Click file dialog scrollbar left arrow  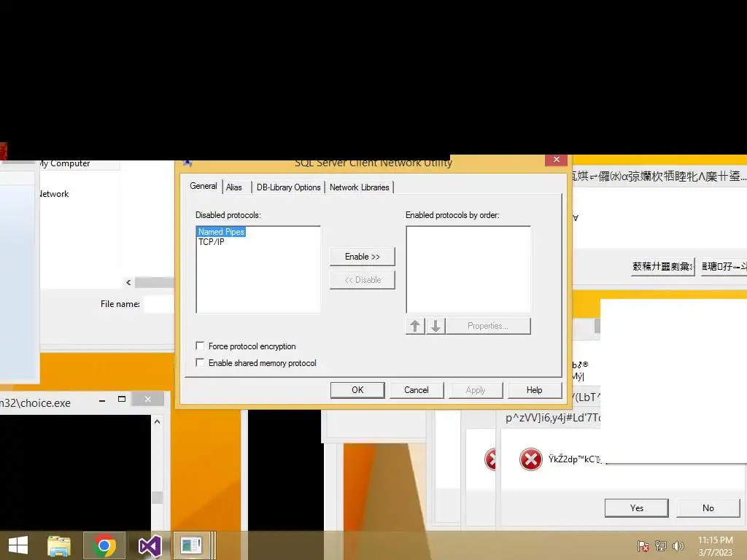(128, 282)
